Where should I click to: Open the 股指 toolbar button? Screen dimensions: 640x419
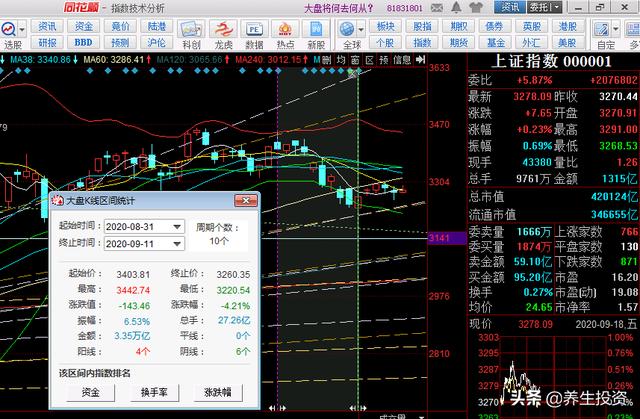click(x=422, y=27)
